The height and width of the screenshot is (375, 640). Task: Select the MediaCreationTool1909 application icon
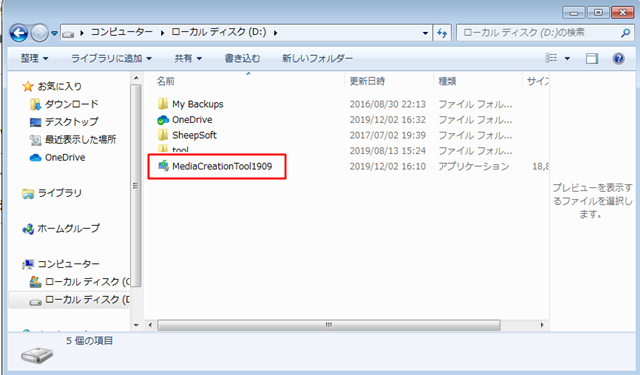163,166
